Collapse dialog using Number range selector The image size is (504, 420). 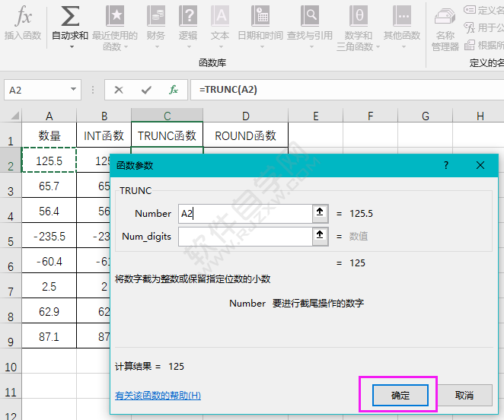click(x=321, y=214)
